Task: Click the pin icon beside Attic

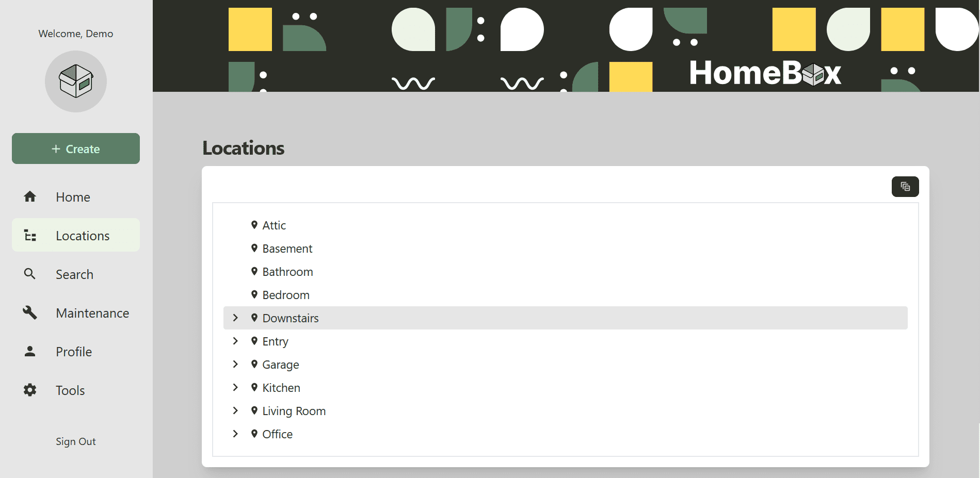Action: pyautogui.click(x=254, y=225)
